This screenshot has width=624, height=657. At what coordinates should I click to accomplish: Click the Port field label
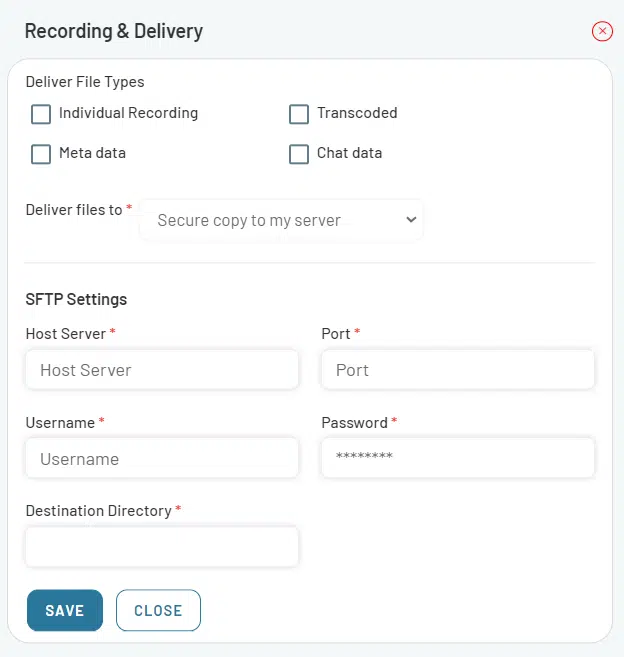[x=335, y=333]
